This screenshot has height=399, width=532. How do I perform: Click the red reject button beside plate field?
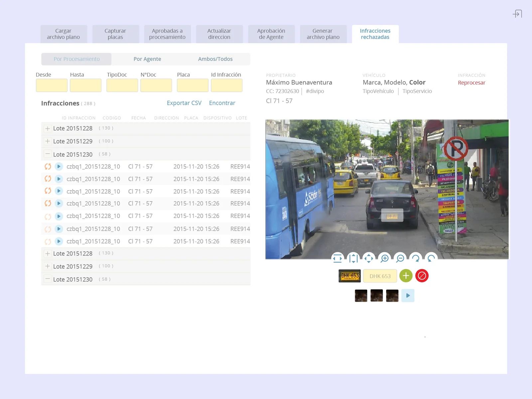422,276
